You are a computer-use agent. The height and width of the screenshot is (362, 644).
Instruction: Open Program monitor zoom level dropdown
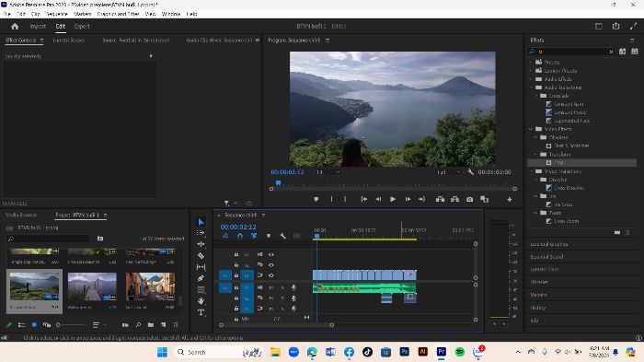(328, 172)
